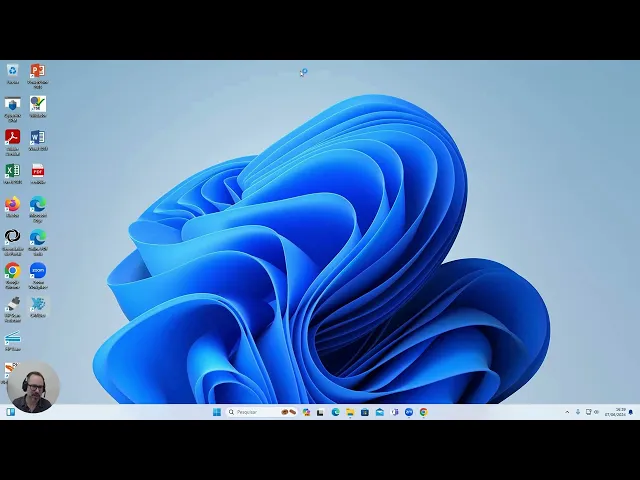Image resolution: width=640 pixels, height=480 pixels.
Task: Open the Widgets button on taskbar
Action: point(11,412)
